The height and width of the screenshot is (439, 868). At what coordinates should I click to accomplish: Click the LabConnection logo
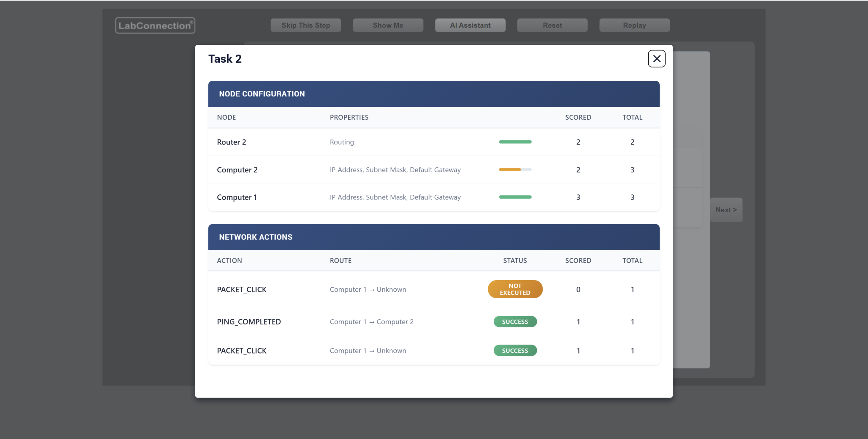point(155,25)
